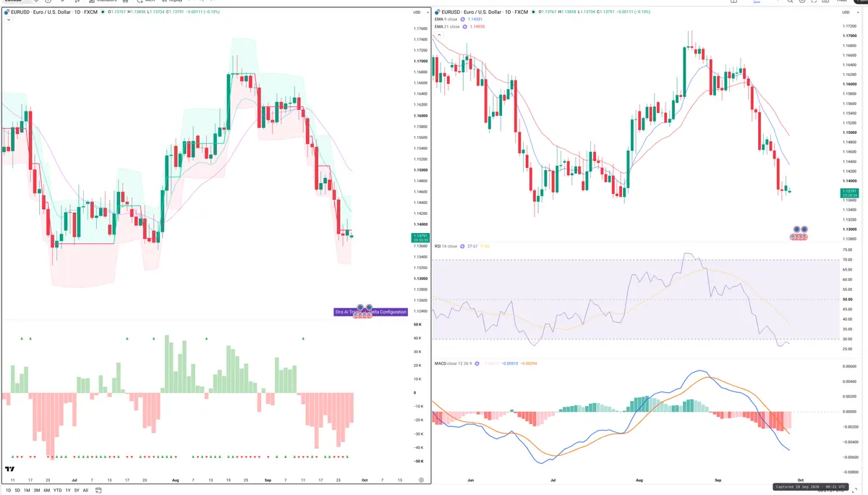Click the icon beside EMA 21 close

465,27
